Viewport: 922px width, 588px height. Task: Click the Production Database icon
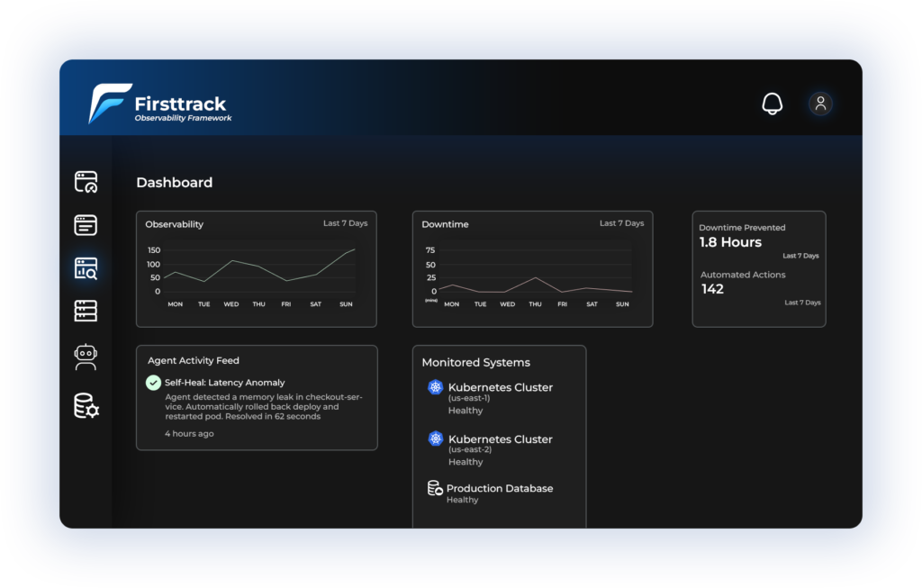point(435,489)
